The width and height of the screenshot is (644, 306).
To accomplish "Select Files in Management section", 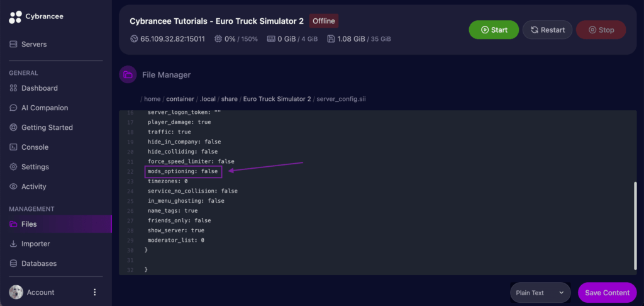I will (55, 224).
